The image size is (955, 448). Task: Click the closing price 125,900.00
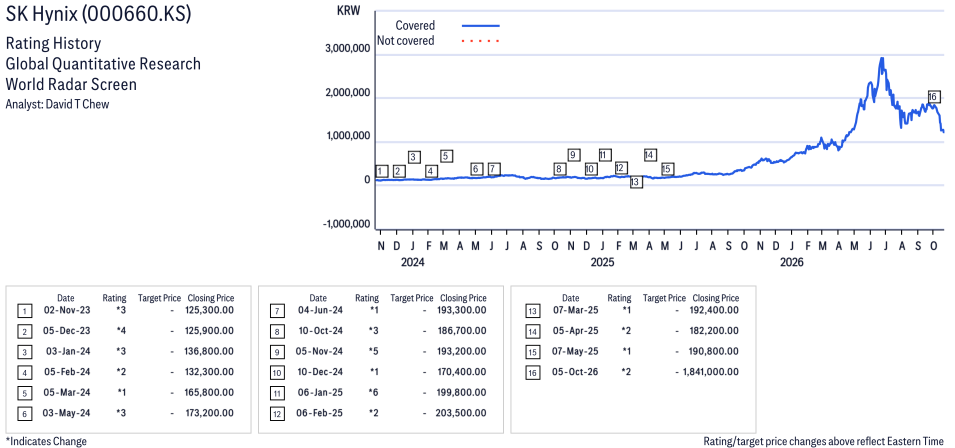[209, 332]
